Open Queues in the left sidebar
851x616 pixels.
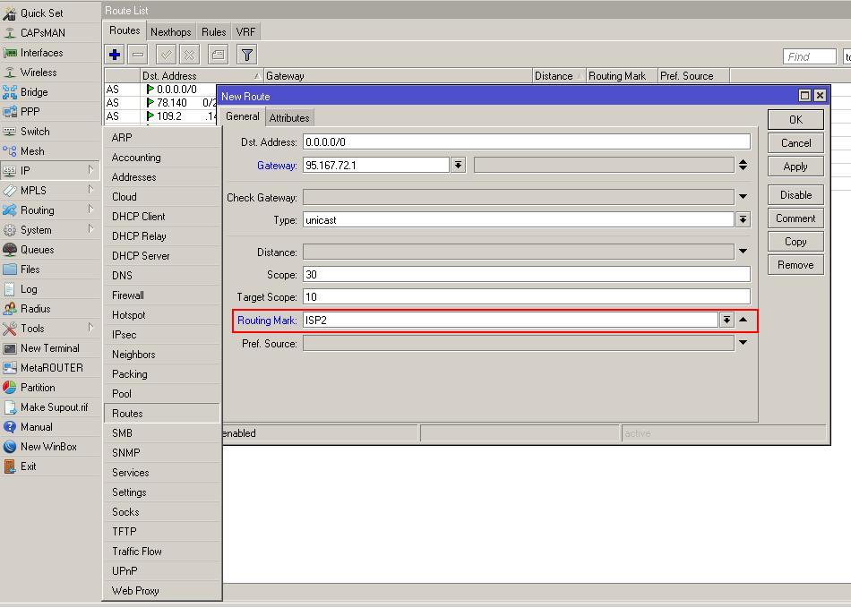pos(37,250)
